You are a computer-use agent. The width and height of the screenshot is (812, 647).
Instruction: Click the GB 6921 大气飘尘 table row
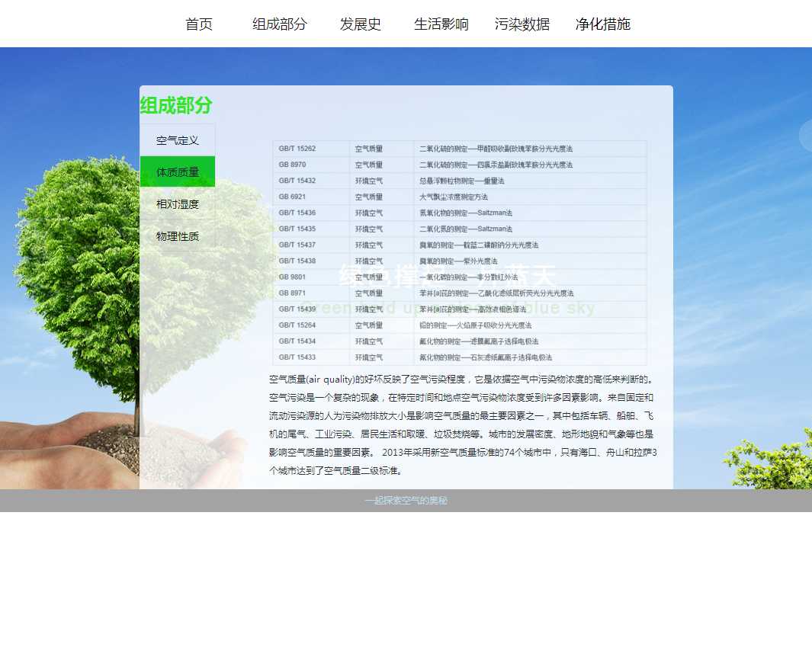(x=459, y=197)
